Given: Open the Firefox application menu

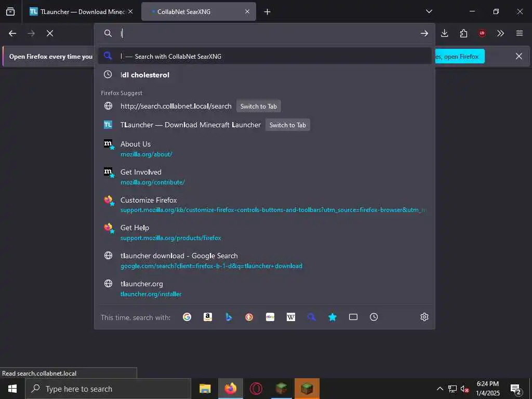Looking at the screenshot, I should coord(520,33).
